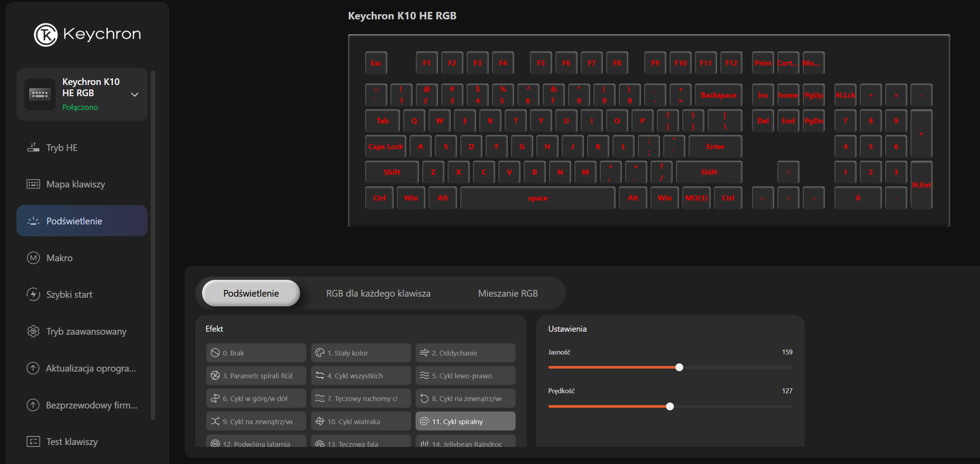Expand the Keychron K10 HE RGB device dropdown
This screenshot has width=980, height=464.
[x=134, y=94]
